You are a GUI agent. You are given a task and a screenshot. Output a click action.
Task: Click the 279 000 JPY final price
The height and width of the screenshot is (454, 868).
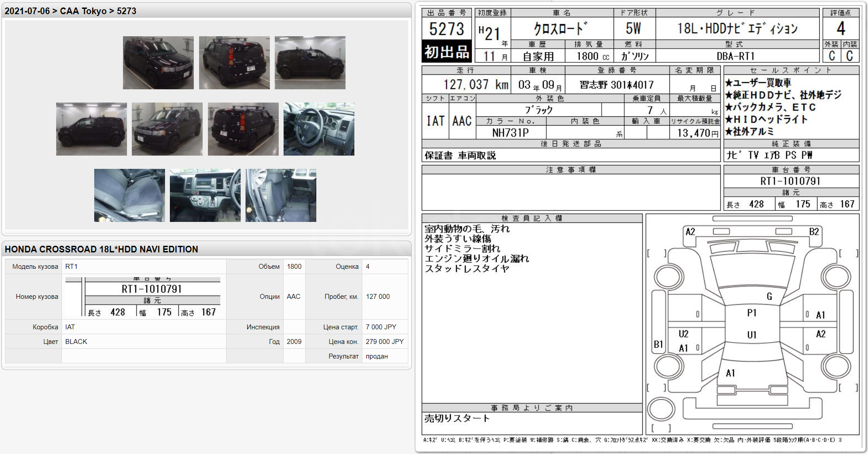[x=385, y=342]
